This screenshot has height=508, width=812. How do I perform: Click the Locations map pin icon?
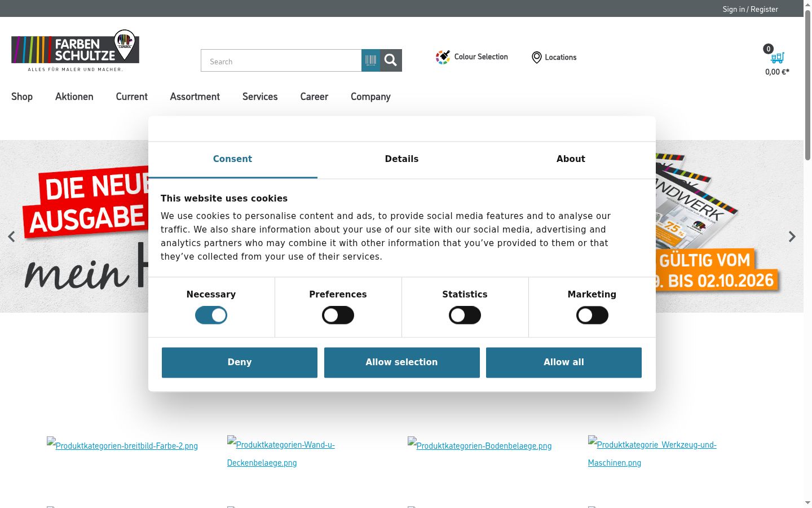(537, 58)
